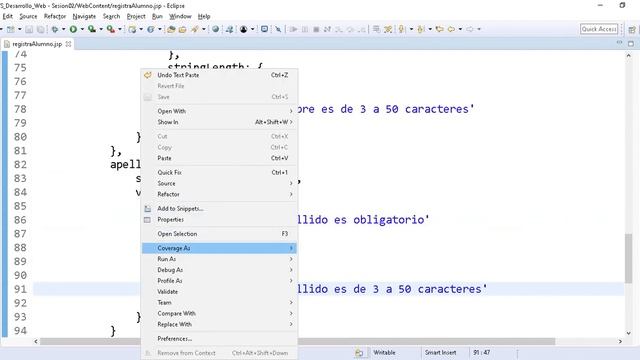
Task: Expand the Run As submenu
Action: 220,259
